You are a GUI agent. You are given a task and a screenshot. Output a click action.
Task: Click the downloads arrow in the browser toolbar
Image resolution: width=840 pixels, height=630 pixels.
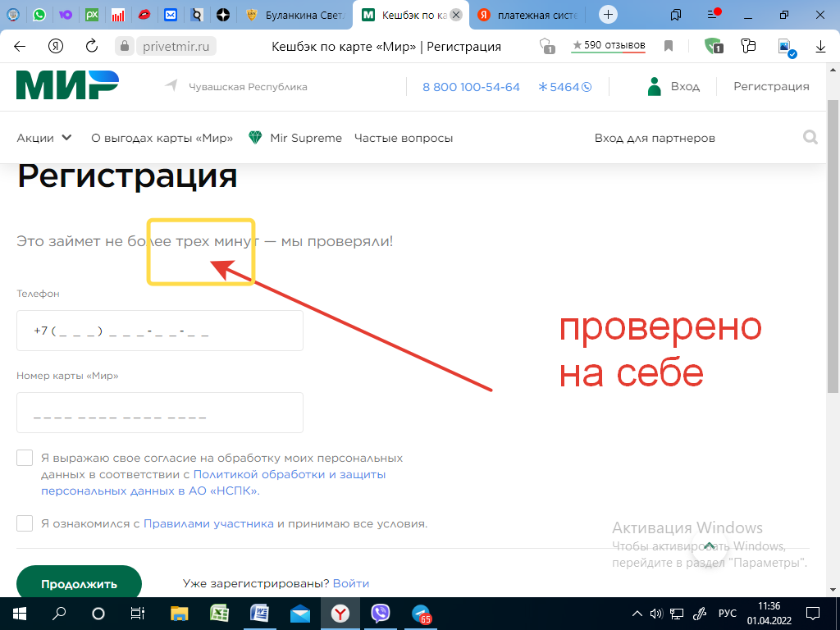click(x=820, y=47)
